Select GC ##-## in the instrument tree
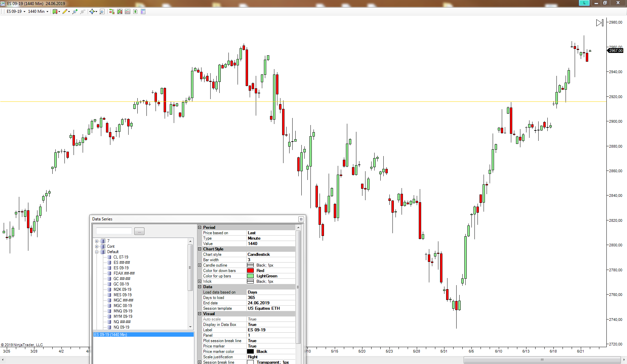Viewport: 627px width, 364px height. point(122,279)
